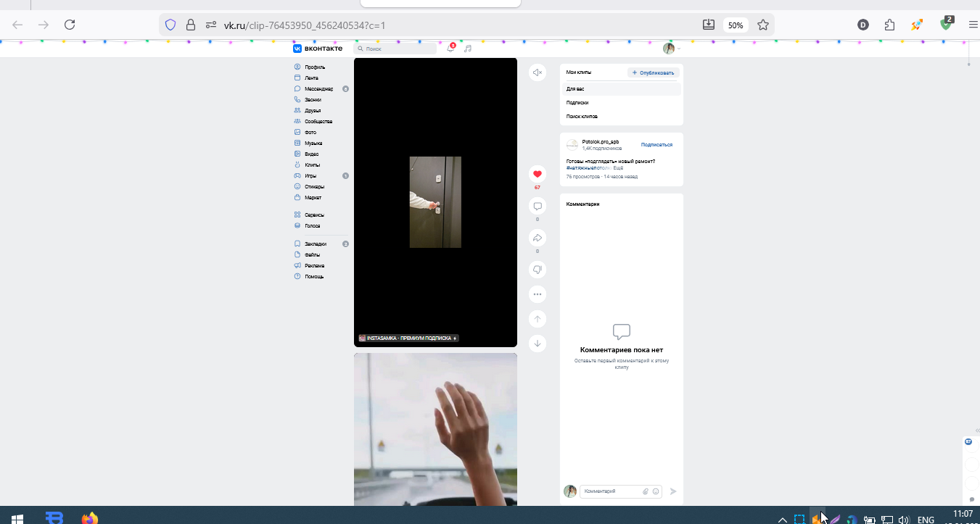
Task: Open Firefox from the taskbar
Action: click(x=89, y=518)
